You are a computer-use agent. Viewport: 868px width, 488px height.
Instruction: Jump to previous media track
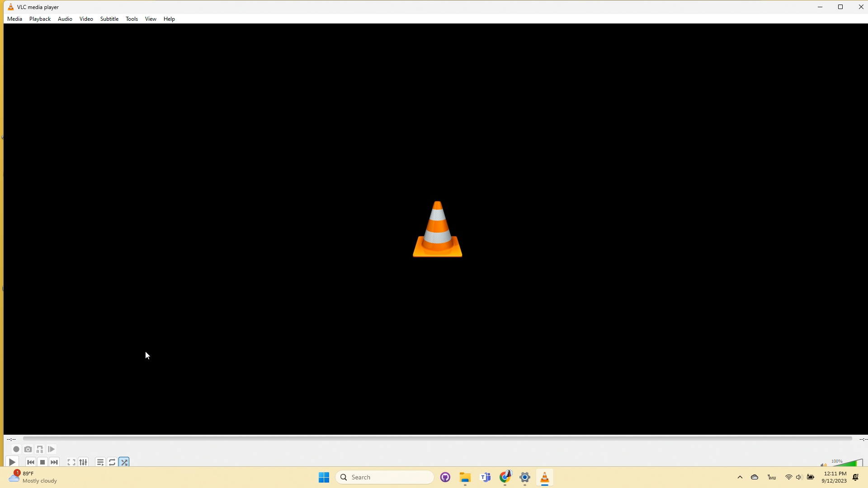pyautogui.click(x=31, y=462)
